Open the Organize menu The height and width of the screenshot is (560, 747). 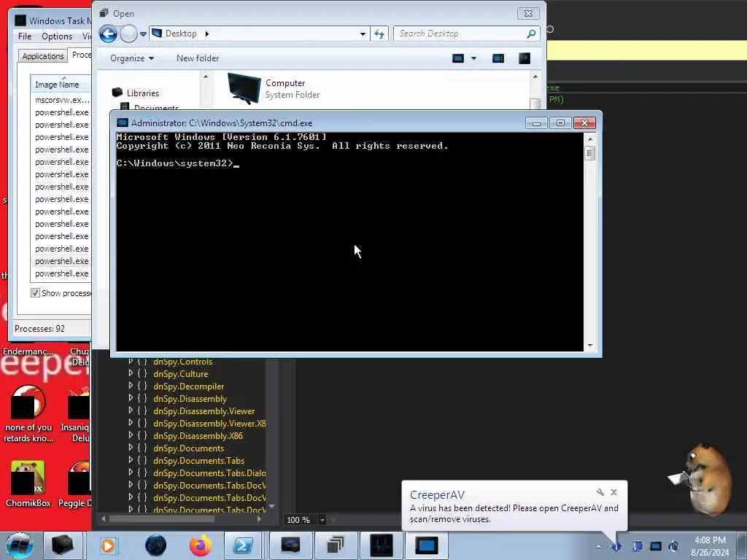coord(132,58)
